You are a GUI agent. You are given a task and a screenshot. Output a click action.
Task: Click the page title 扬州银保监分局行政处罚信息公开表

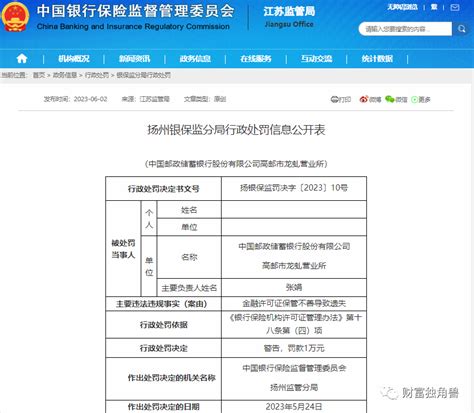tap(236, 130)
